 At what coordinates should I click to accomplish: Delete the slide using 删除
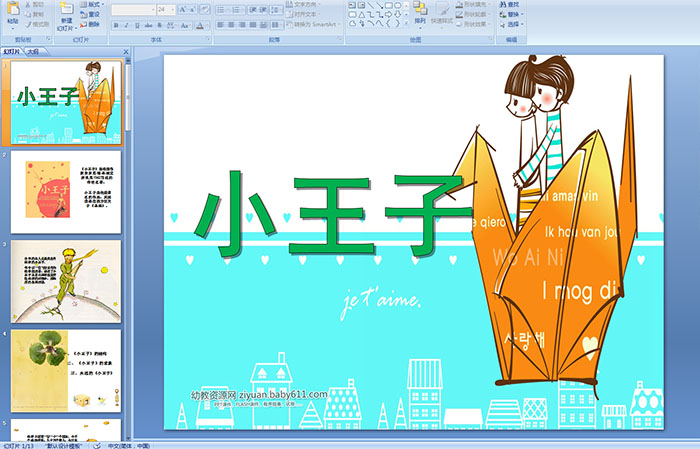tap(90, 24)
